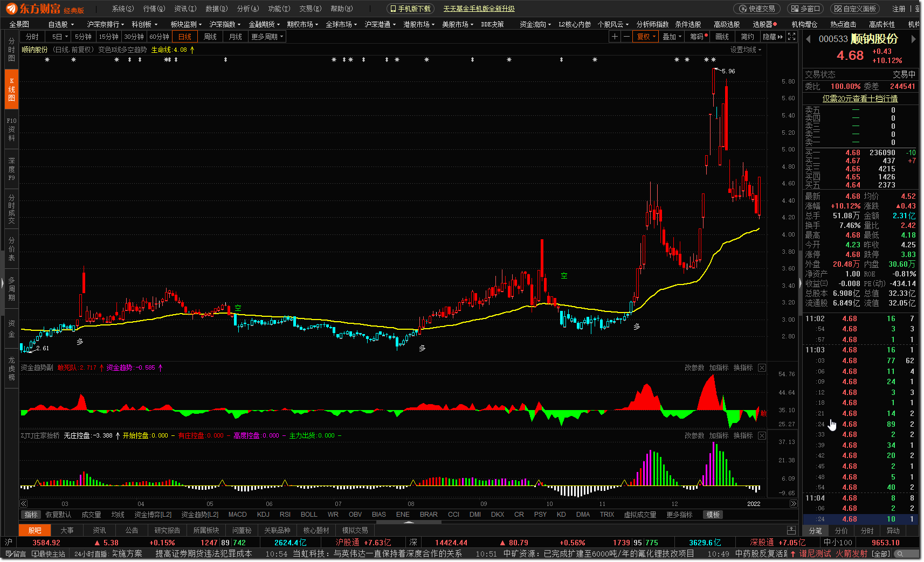Switch to the 分价 tab in trade panel
Viewport: 924px width, 562px height.
tap(841, 531)
